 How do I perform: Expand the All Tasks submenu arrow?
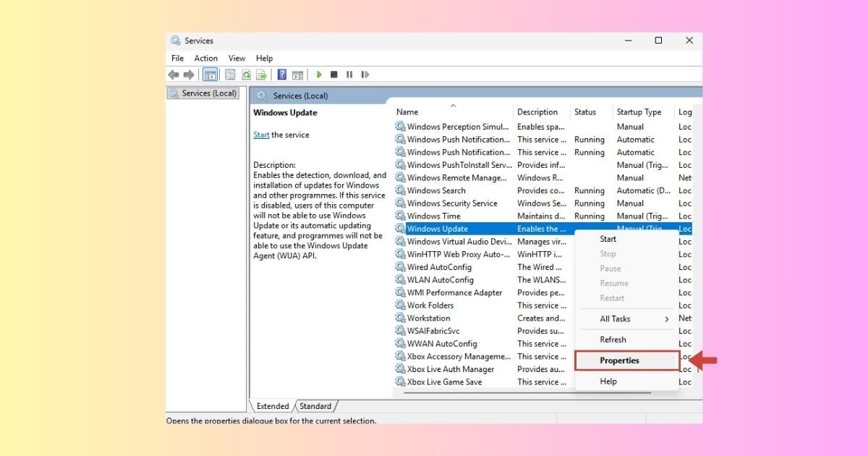pos(667,319)
